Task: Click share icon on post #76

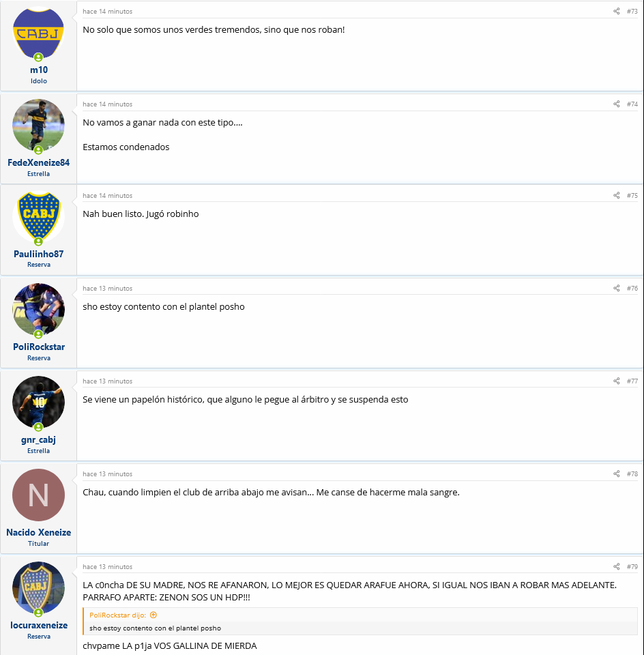Action: click(616, 288)
